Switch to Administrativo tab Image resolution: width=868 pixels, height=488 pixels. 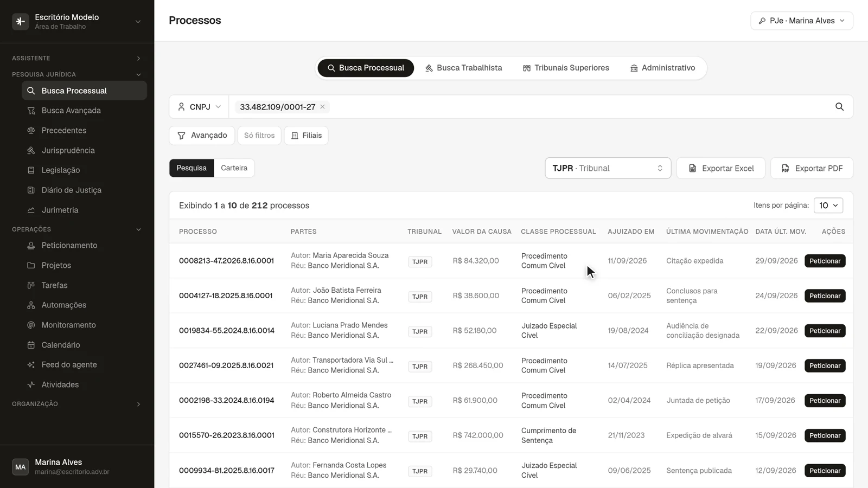662,68
